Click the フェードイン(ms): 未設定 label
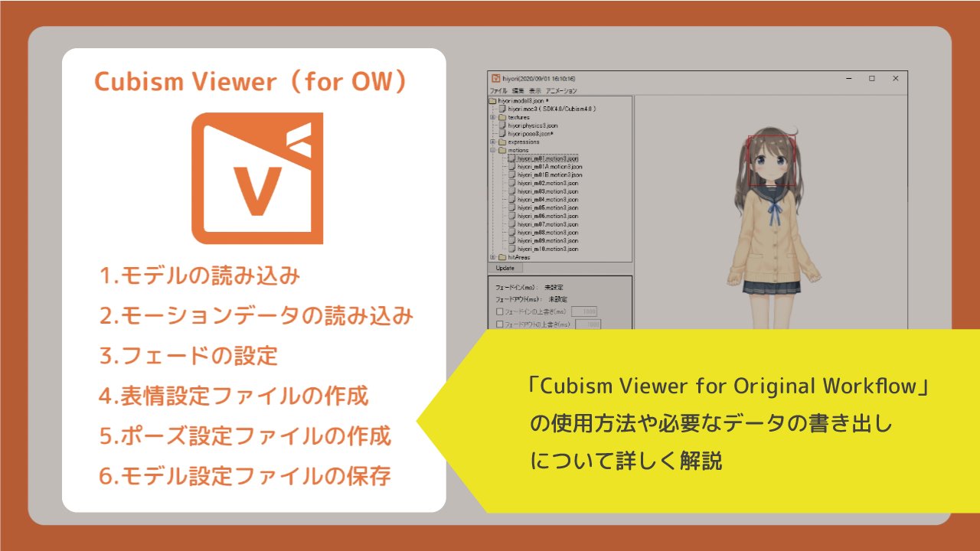 (x=530, y=287)
